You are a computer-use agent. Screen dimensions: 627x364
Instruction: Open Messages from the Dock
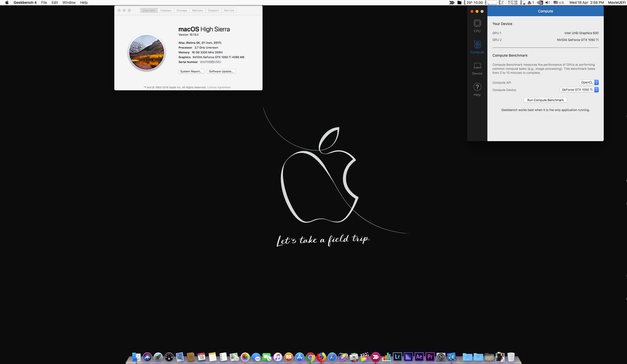click(256, 357)
